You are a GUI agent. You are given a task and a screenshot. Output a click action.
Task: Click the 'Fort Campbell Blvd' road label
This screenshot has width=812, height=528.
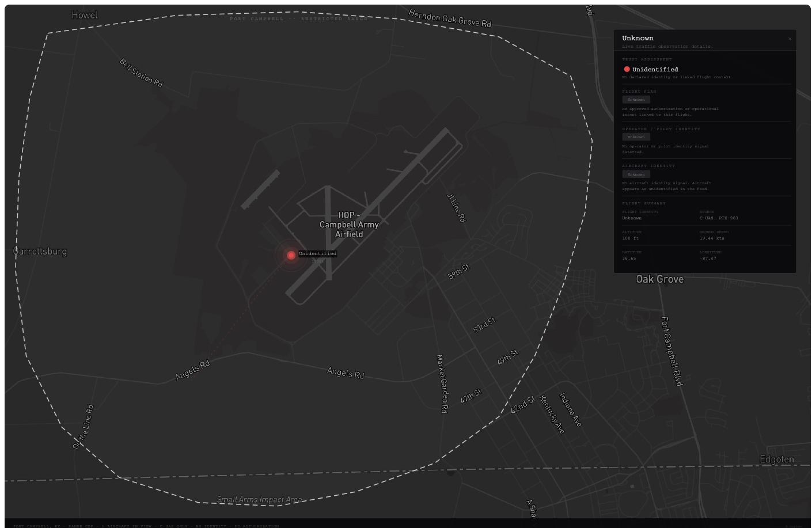671,351
